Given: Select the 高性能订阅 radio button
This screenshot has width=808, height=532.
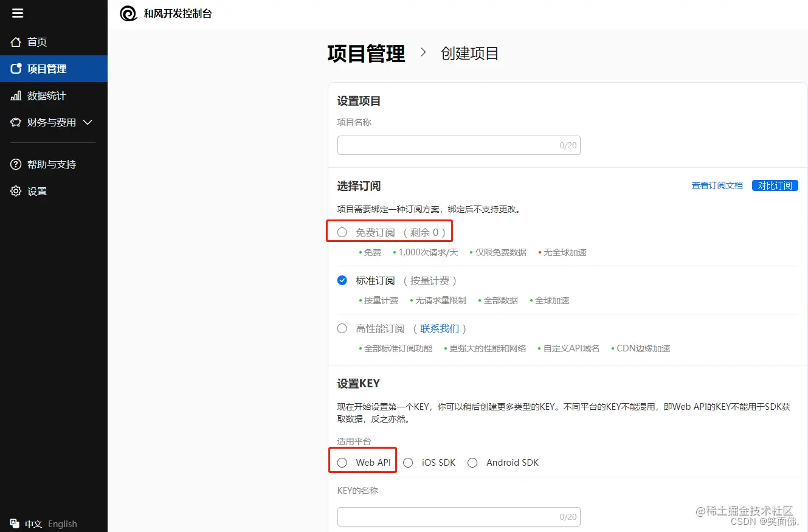Looking at the screenshot, I should (x=342, y=328).
